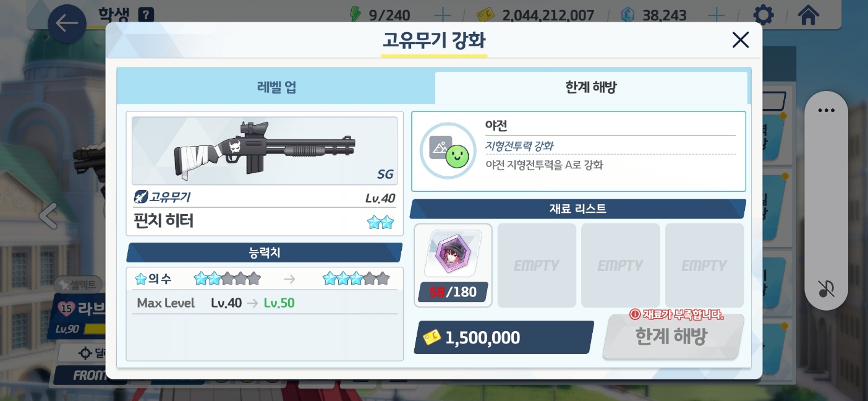Select the 한계 해방 tab
Image resolution: width=868 pixels, height=401 pixels.
tap(591, 87)
